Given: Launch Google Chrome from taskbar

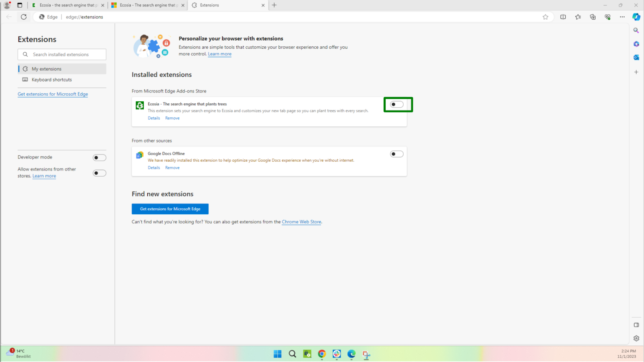Looking at the screenshot, I should click(x=322, y=354).
